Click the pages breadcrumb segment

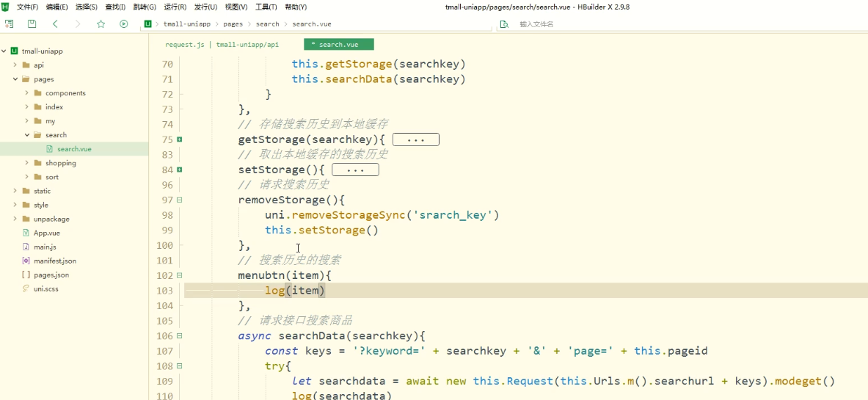(233, 24)
